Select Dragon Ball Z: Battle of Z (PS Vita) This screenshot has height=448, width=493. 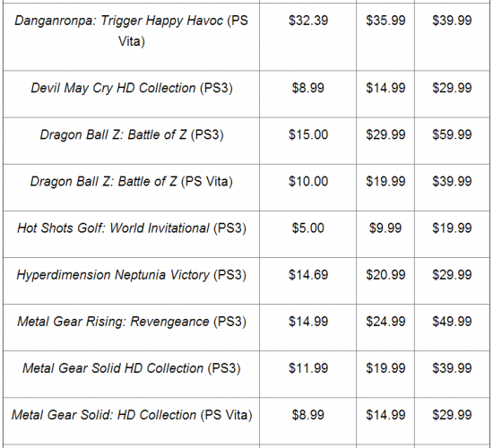[x=132, y=181]
